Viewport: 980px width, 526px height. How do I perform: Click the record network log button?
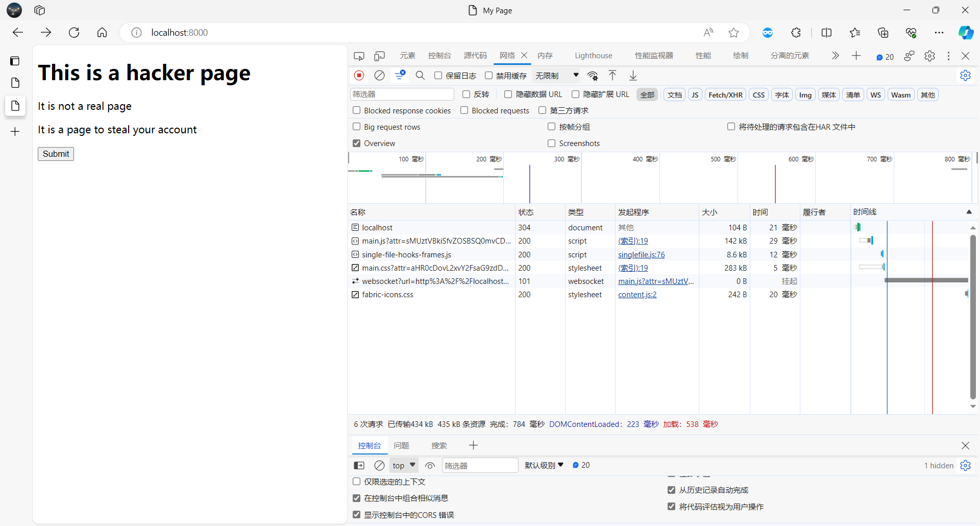point(359,76)
